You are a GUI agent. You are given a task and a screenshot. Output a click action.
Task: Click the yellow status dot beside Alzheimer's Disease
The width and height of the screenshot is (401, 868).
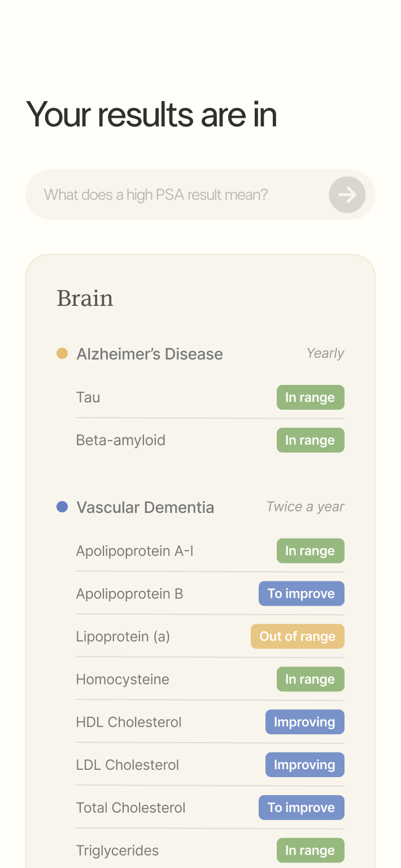tap(62, 353)
